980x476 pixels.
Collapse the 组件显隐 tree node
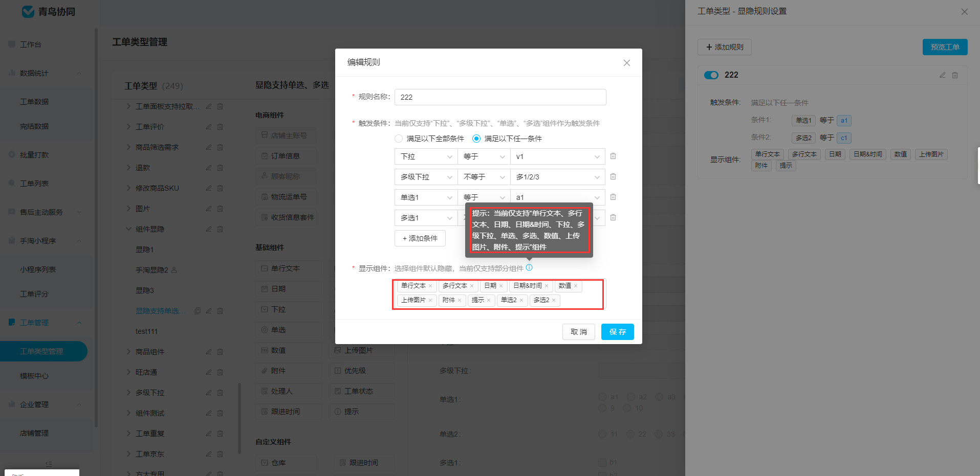click(128, 229)
